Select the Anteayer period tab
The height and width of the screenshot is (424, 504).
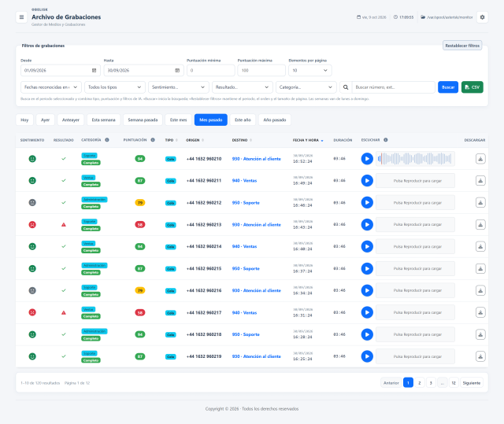click(x=71, y=120)
